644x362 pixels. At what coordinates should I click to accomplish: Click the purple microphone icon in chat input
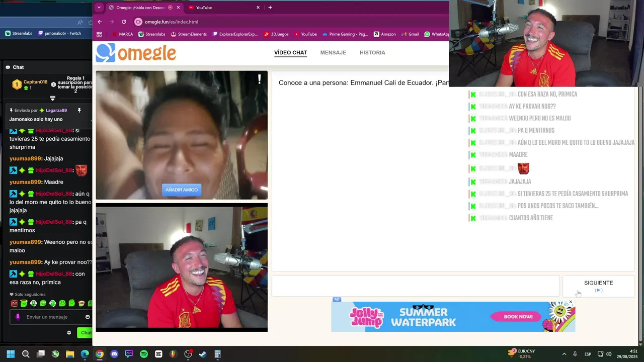point(18,317)
